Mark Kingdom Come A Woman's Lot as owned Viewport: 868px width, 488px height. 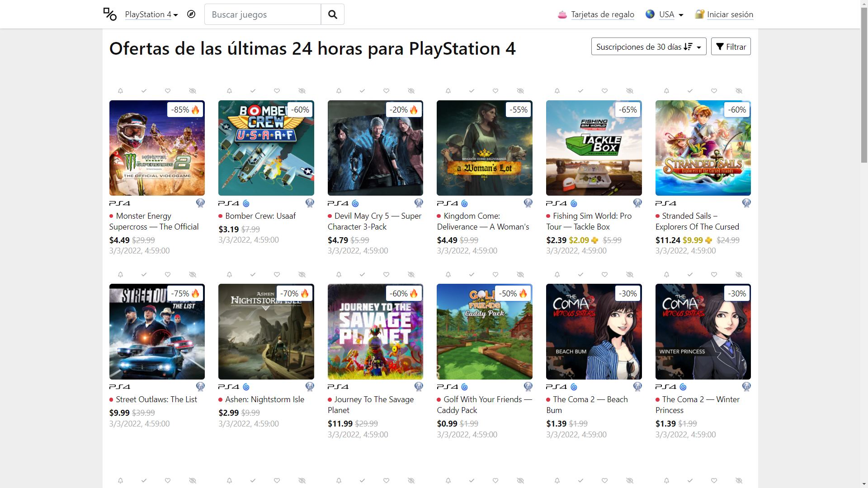tap(472, 91)
